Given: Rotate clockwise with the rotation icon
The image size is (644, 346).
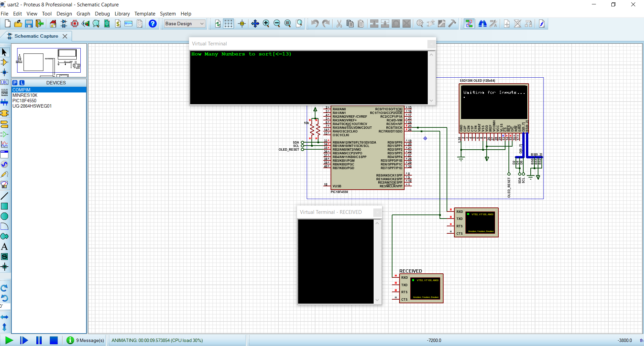Looking at the screenshot, I should (x=4, y=288).
